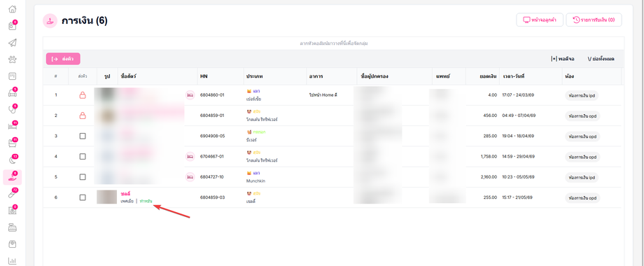Click the ห้อง column header
The width and height of the screenshot is (644, 266).
click(x=569, y=76)
